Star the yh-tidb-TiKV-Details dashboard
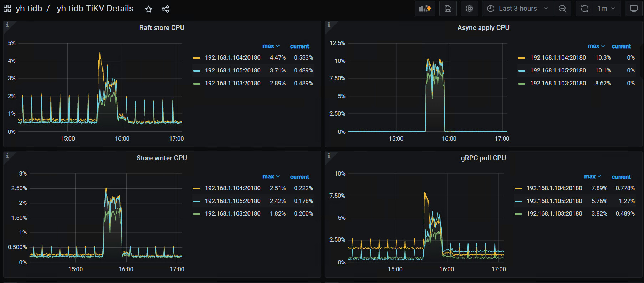Screen dimensions: 644x283 (149, 9)
